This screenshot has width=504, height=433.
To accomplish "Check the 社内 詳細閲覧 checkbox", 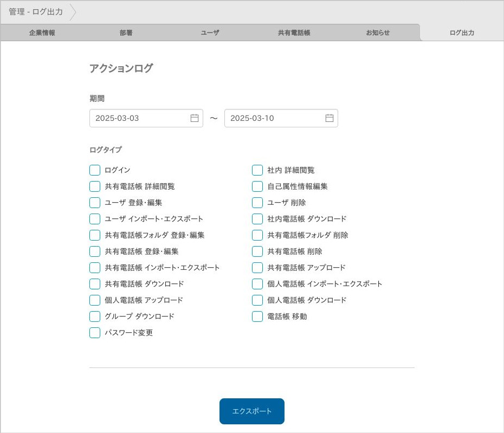I will (x=257, y=170).
